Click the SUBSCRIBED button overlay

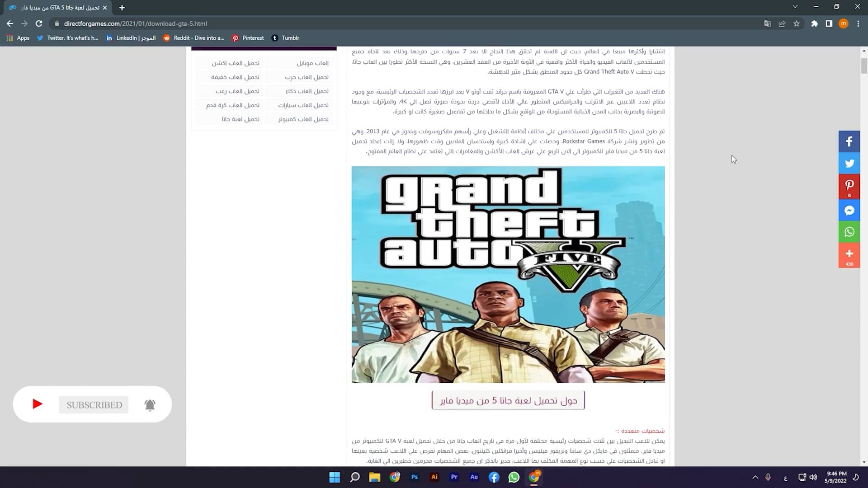94,405
